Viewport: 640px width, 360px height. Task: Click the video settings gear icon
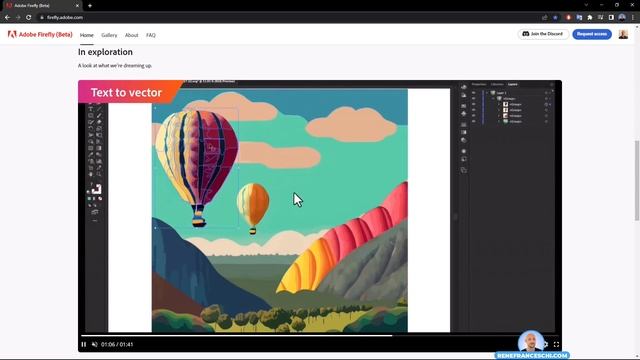point(546,344)
